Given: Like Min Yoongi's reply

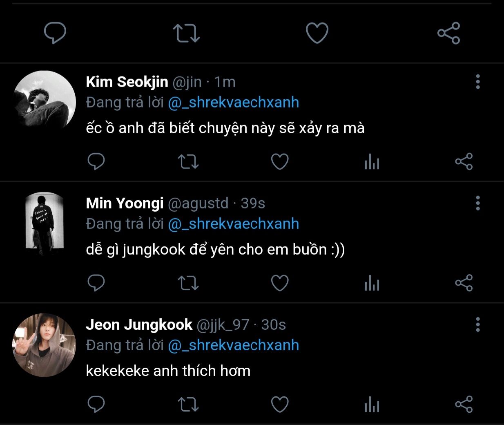Looking at the screenshot, I should [x=280, y=283].
